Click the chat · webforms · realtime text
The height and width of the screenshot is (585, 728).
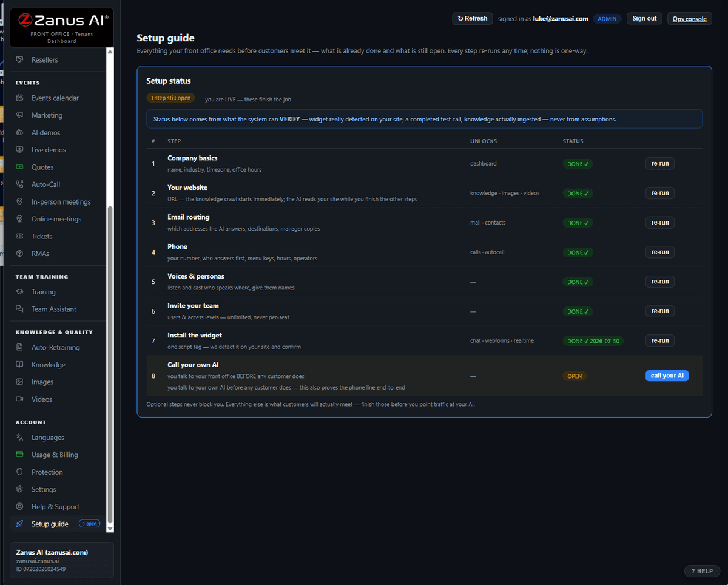click(500, 341)
